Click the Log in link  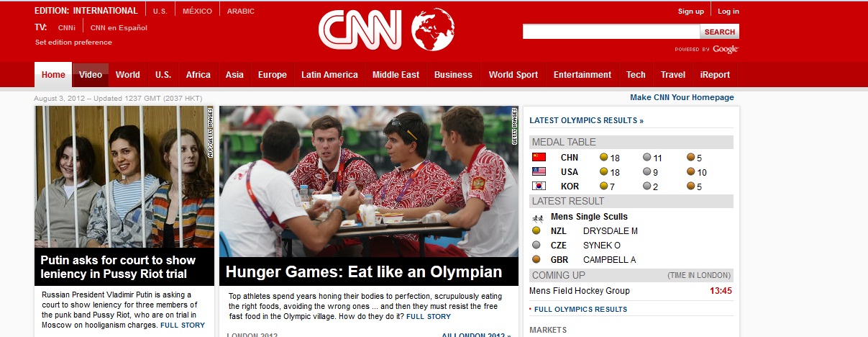coord(728,11)
